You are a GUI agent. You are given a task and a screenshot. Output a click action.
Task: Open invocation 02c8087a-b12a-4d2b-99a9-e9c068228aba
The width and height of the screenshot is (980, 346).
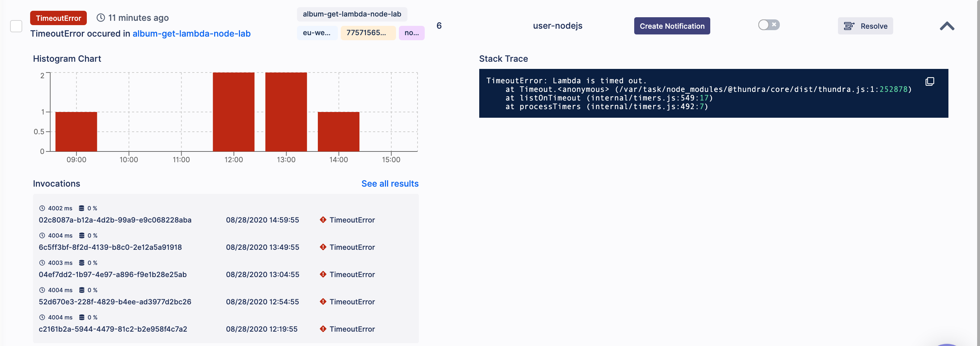point(115,220)
